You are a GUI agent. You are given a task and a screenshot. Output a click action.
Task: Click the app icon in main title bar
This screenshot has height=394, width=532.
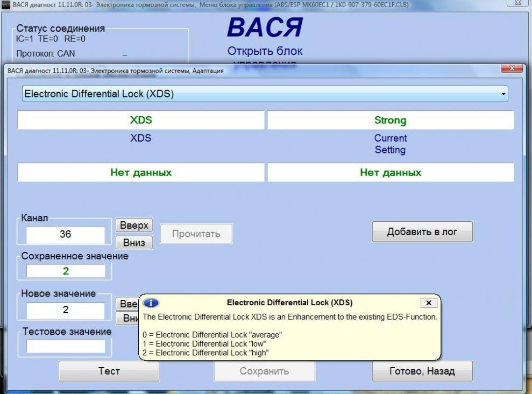pos(6,5)
